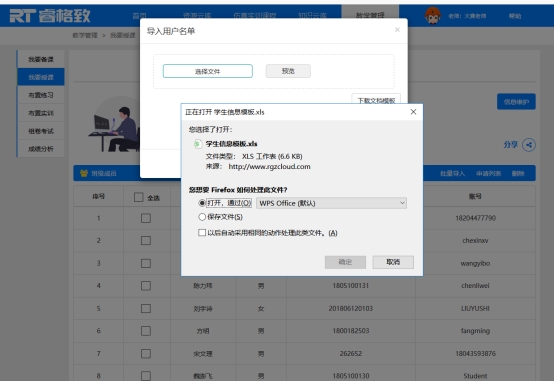The height and width of the screenshot is (381, 554).
Task: Click the 取消 button in download dialog
Action: click(393, 262)
